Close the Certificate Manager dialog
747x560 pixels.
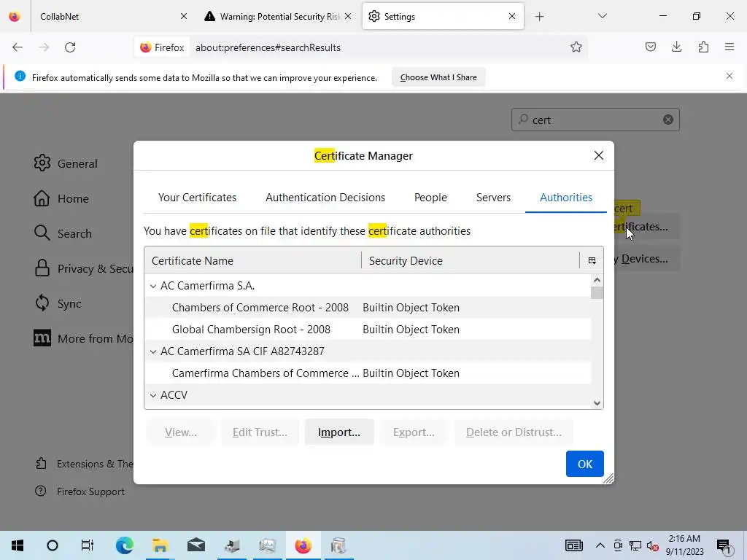coord(599,156)
